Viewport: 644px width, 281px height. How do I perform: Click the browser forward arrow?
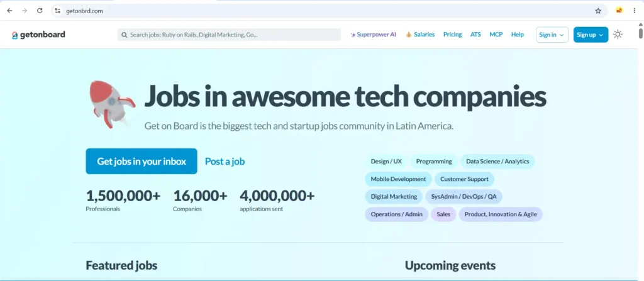tap(25, 11)
